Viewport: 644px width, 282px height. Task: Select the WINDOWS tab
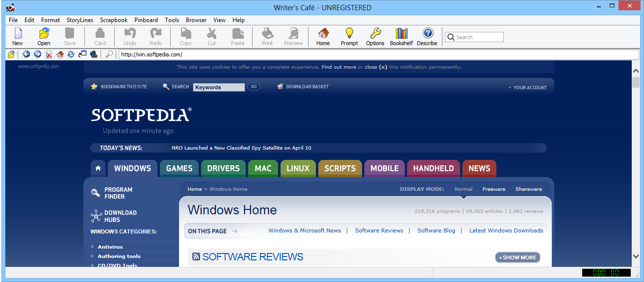(132, 168)
